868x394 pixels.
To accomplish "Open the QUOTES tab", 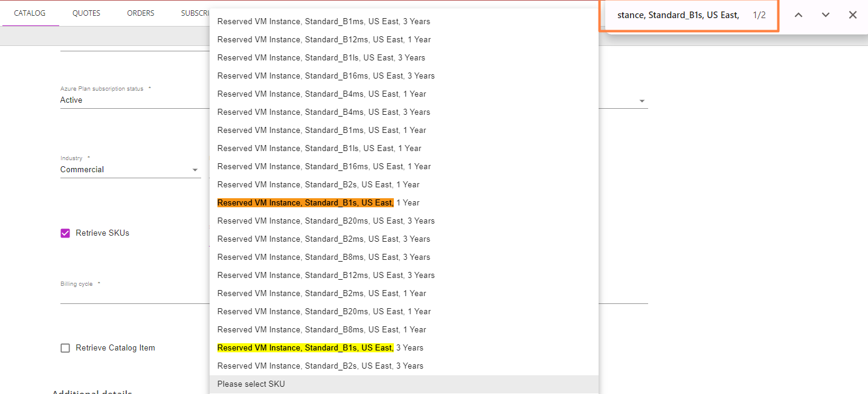I will (x=86, y=13).
